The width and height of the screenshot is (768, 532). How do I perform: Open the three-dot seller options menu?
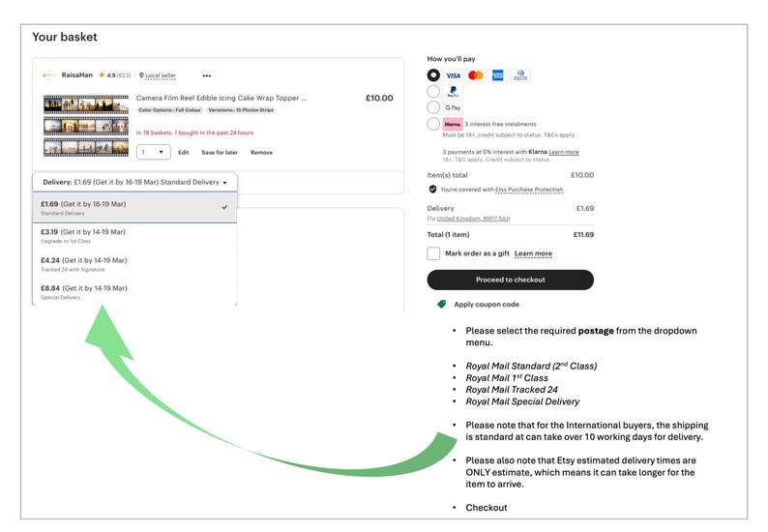[x=207, y=75]
